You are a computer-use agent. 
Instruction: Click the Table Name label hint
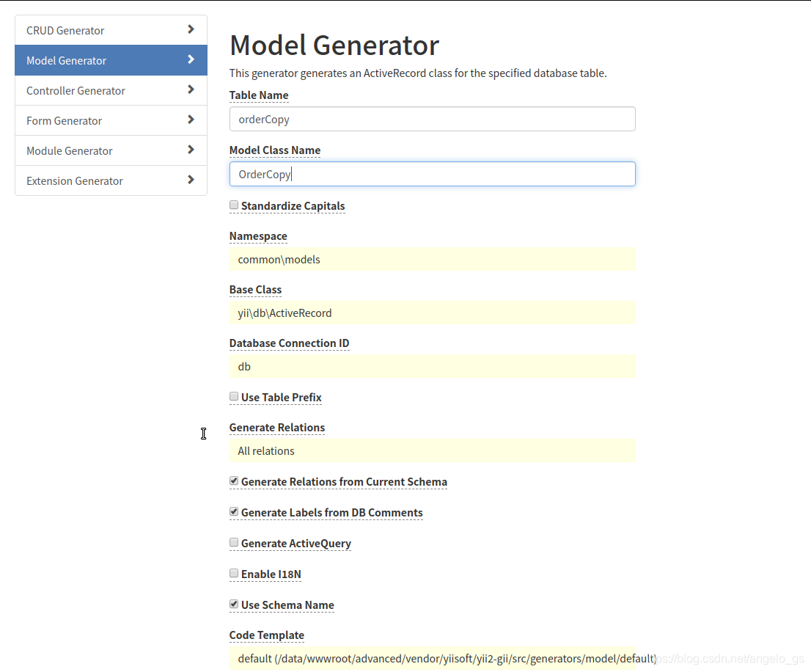click(259, 95)
